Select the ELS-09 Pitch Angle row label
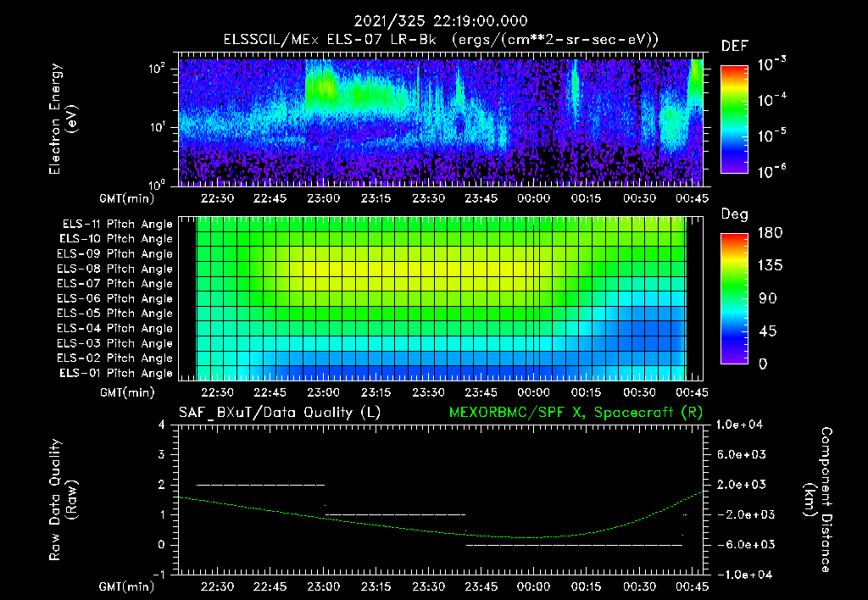Image resolution: width=868 pixels, height=600 pixels. (115, 254)
